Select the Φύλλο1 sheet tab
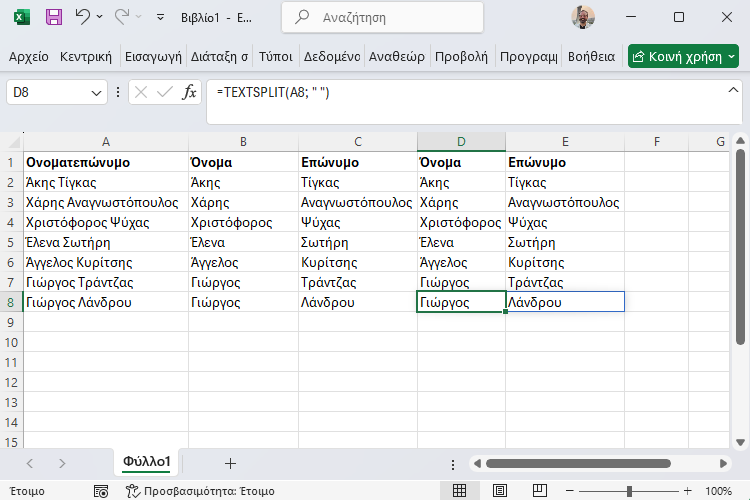 click(x=146, y=462)
